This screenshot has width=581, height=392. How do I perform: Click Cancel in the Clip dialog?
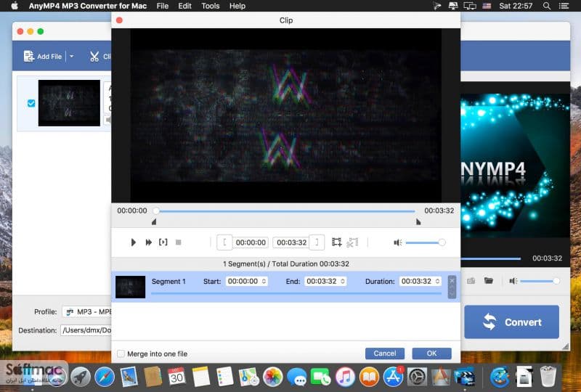pos(385,354)
